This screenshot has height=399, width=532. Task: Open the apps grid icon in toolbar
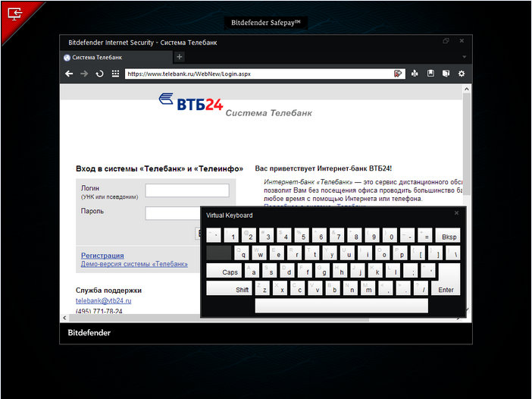(x=115, y=74)
